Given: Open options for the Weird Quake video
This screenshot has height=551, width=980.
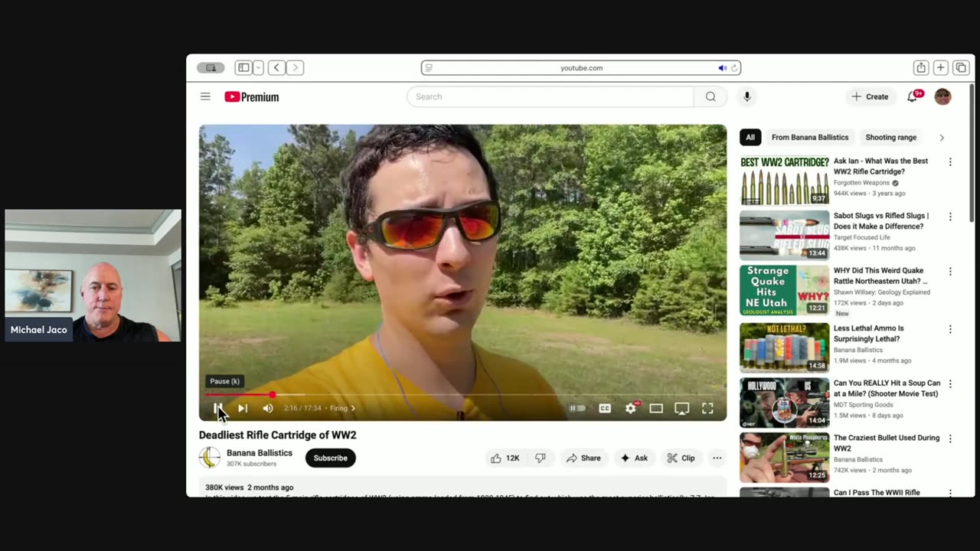Looking at the screenshot, I should click(950, 272).
